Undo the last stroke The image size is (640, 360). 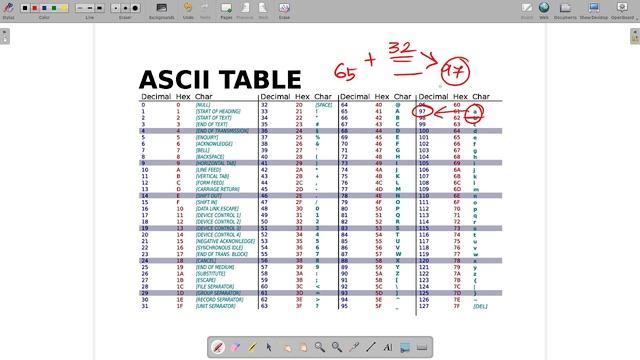click(188, 10)
